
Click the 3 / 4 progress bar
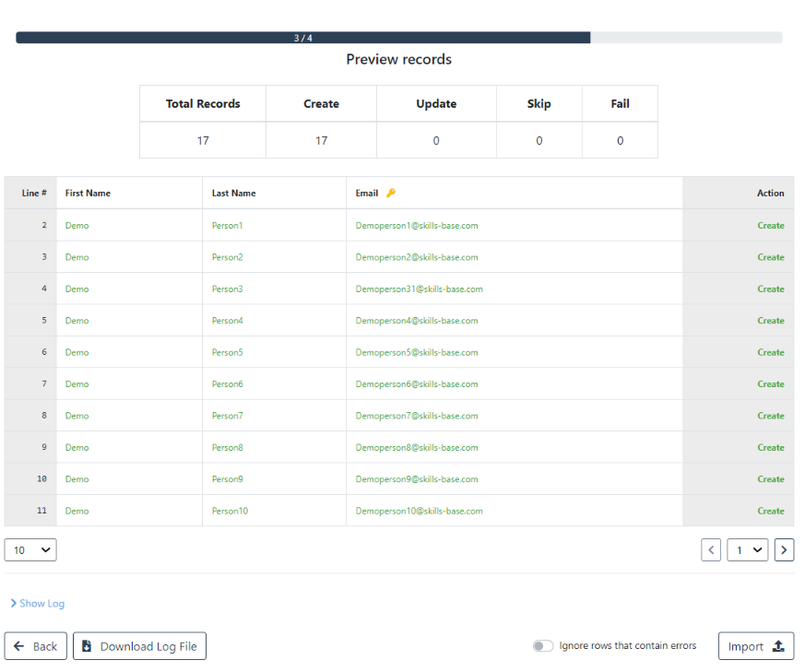pyautogui.click(x=303, y=38)
